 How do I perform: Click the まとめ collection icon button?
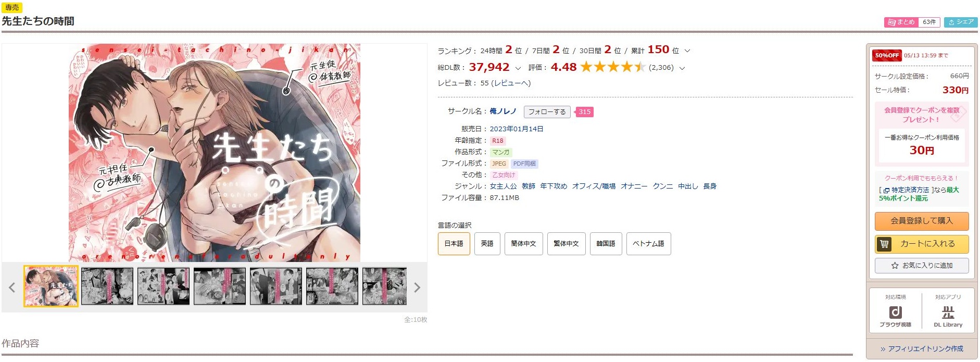[x=901, y=22]
